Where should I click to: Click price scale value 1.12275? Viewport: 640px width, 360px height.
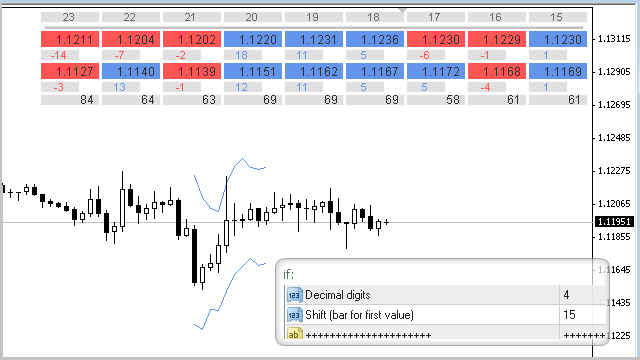tap(614, 171)
